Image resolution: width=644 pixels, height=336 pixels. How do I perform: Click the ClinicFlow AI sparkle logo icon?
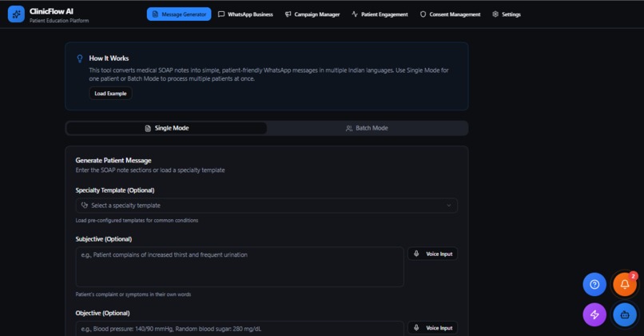(16, 14)
